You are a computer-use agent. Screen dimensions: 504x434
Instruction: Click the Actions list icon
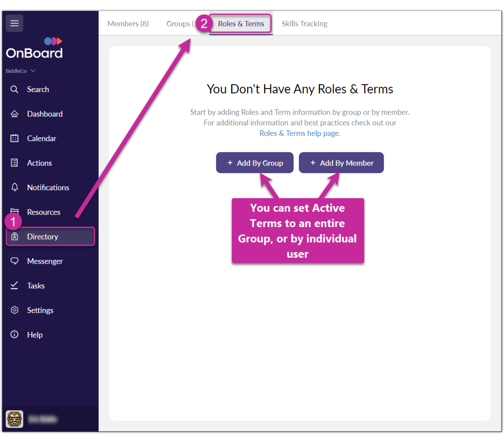pos(14,163)
